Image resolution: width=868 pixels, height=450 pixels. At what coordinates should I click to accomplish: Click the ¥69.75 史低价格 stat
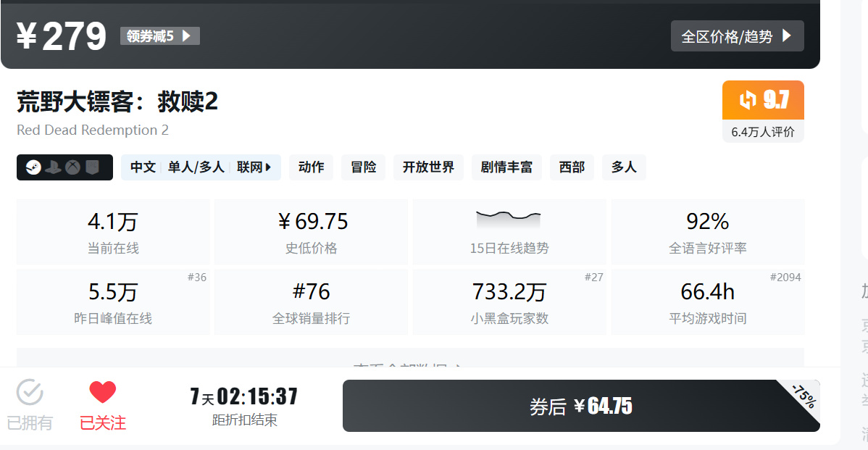pyautogui.click(x=311, y=232)
